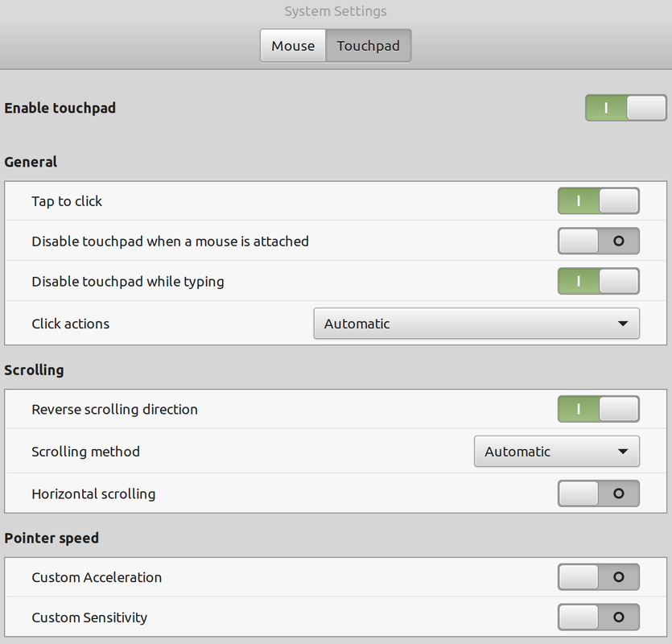This screenshot has width=672, height=644.
Task: Turn on Custom Acceleration
Action: [598, 577]
